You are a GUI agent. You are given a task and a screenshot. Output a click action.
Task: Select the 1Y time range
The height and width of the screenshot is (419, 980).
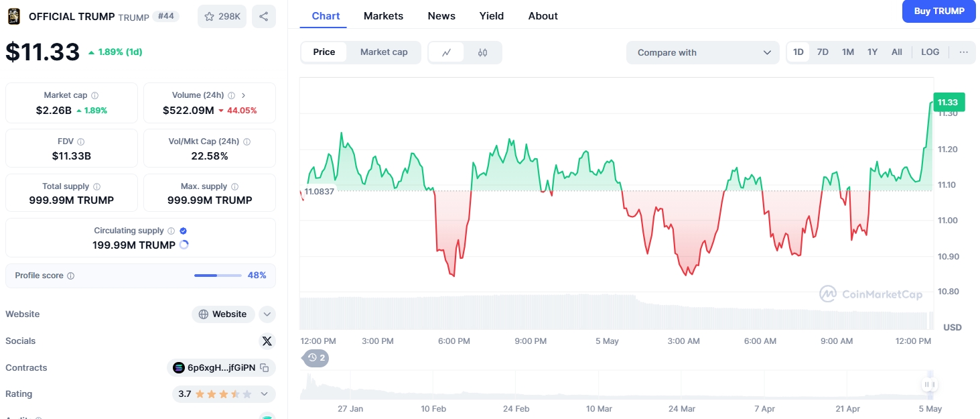click(872, 52)
